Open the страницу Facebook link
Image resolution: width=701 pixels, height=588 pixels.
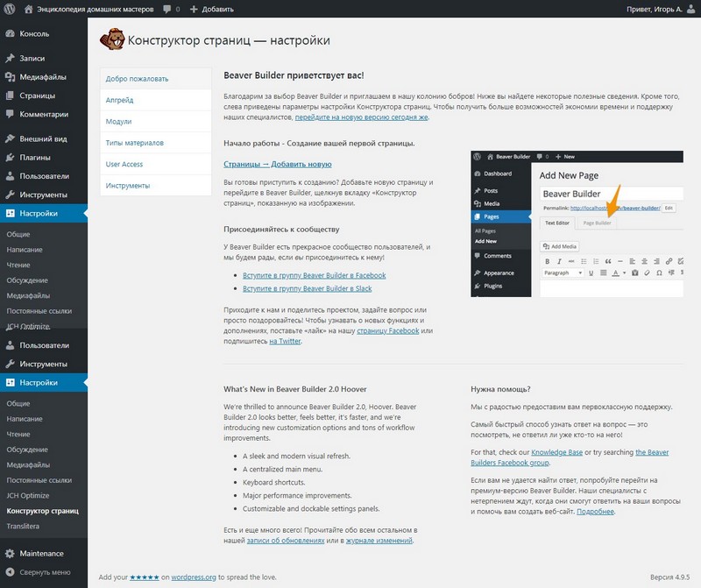(388, 331)
